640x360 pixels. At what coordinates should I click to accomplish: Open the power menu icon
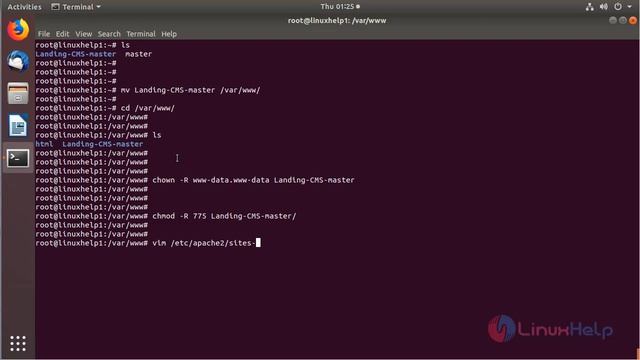(618, 7)
